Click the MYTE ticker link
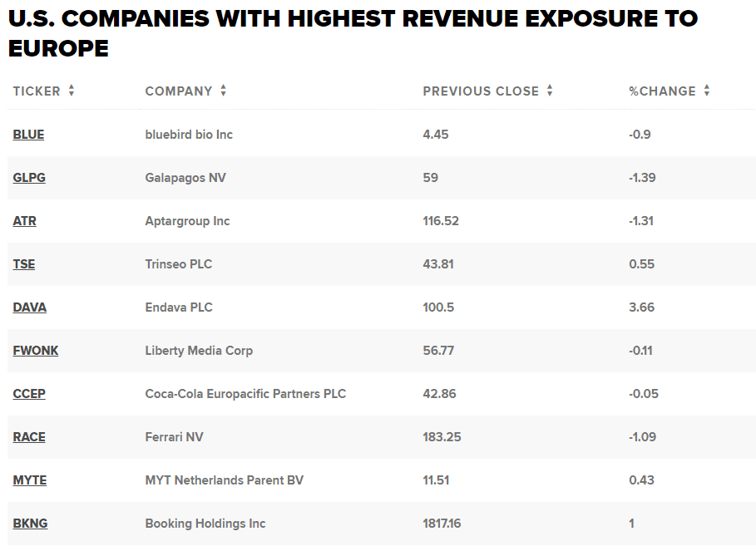 pos(30,480)
